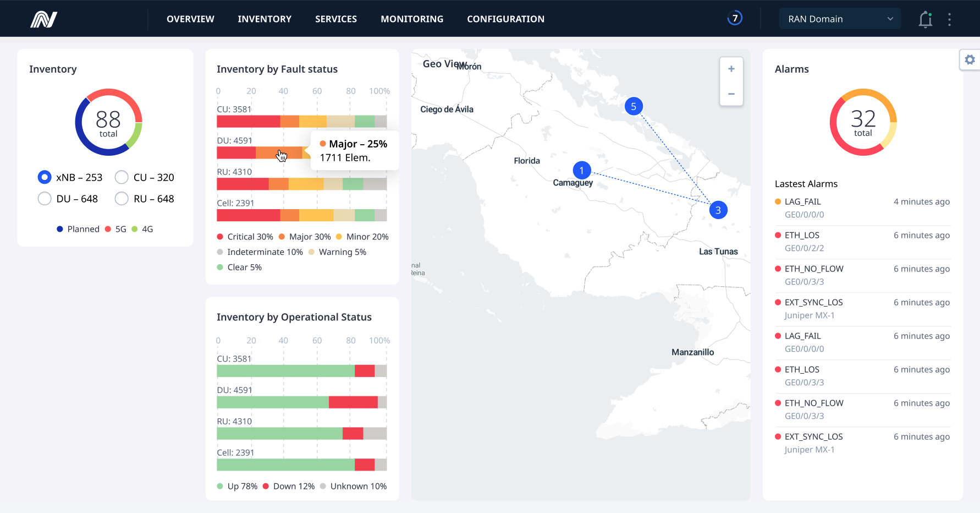Zoom in on the map
The width and height of the screenshot is (980, 513).
pos(731,69)
